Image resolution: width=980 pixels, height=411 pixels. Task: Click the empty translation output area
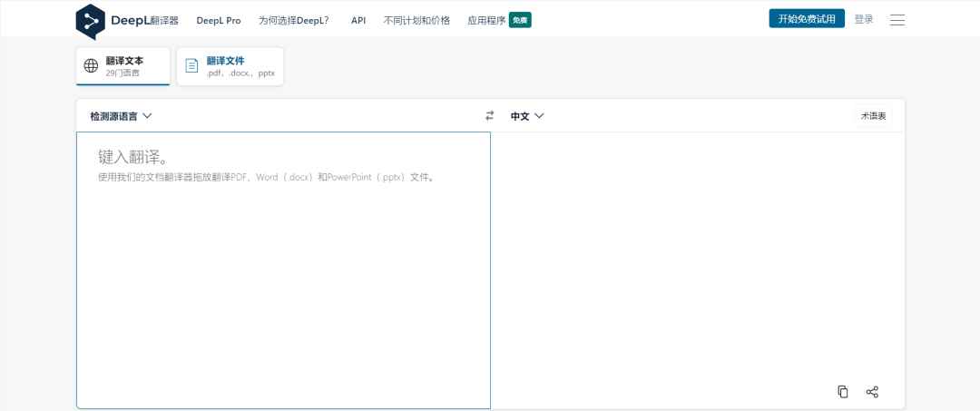[697, 254]
